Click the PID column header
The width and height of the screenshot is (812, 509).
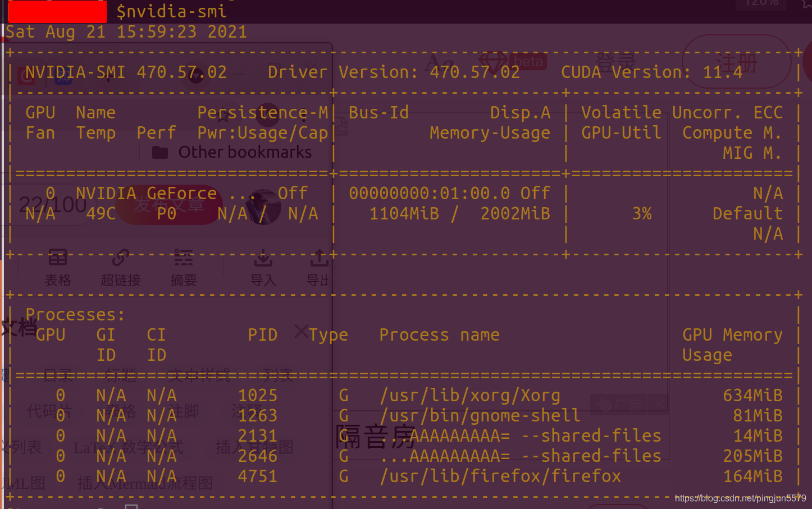point(263,335)
